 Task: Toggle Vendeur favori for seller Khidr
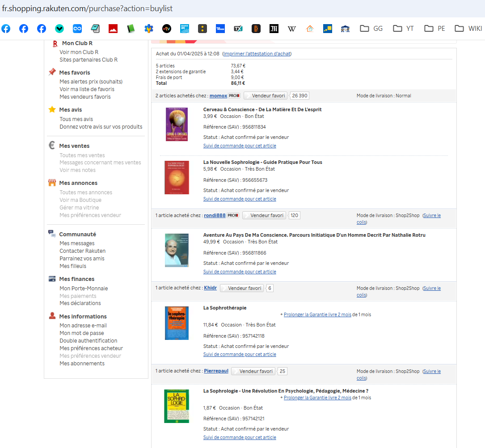241,288
